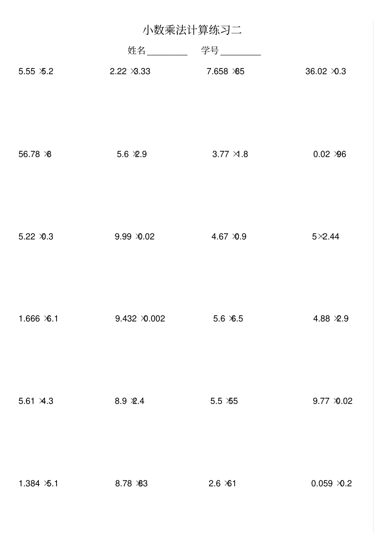Select the problem 2.22 × 3.33
Screen dimensions: 392x555
point(130,71)
